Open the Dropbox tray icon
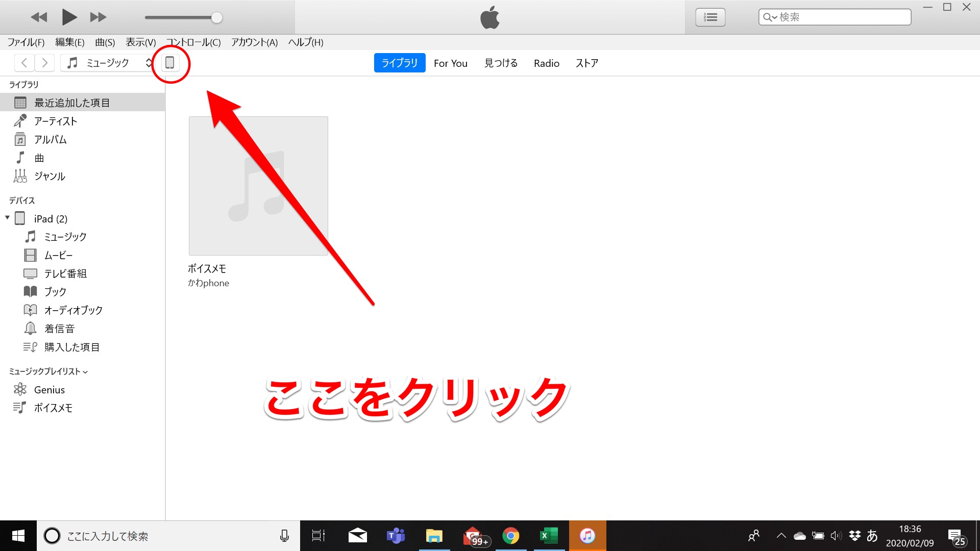This screenshot has height=551, width=980. [854, 536]
